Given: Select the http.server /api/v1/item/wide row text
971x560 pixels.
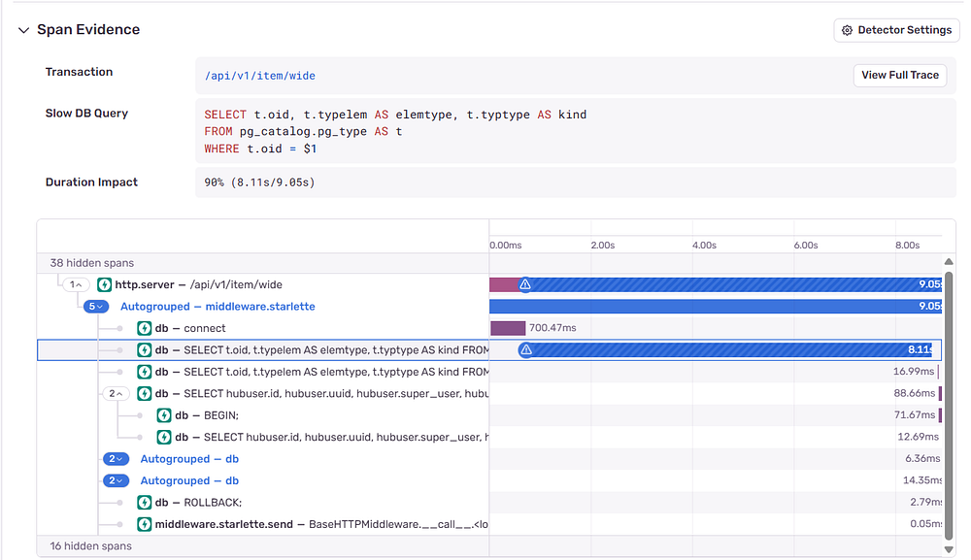Looking at the screenshot, I should [x=198, y=284].
